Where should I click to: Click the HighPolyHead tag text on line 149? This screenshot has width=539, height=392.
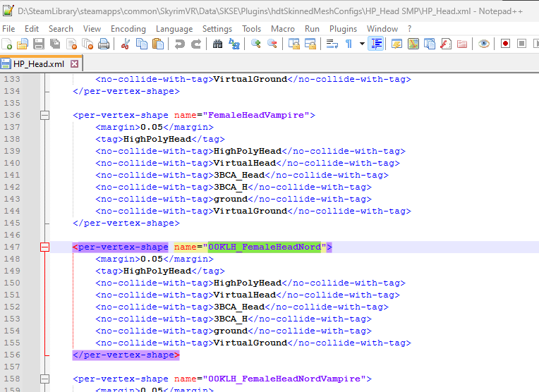157,271
